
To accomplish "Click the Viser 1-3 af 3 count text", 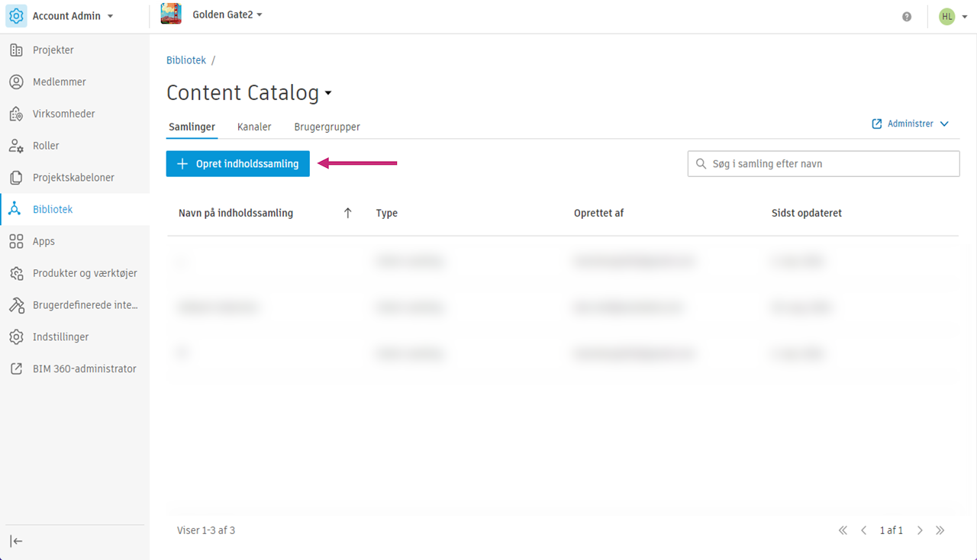I will [x=206, y=530].
